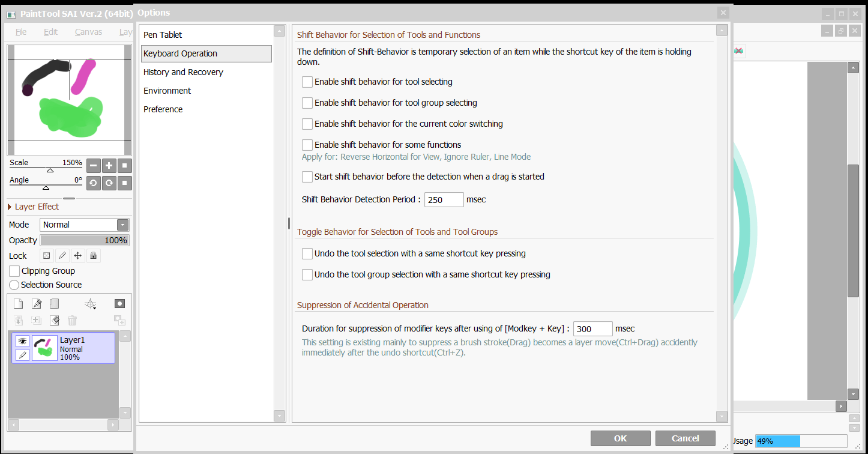The width and height of the screenshot is (868, 454).
Task: Confirm the Options dialog with OK
Action: (x=621, y=438)
